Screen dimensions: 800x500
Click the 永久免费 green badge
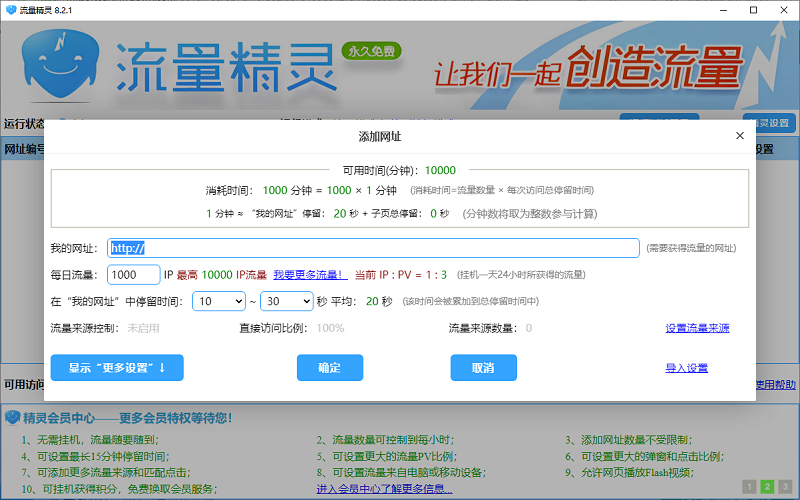(x=371, y=50)
